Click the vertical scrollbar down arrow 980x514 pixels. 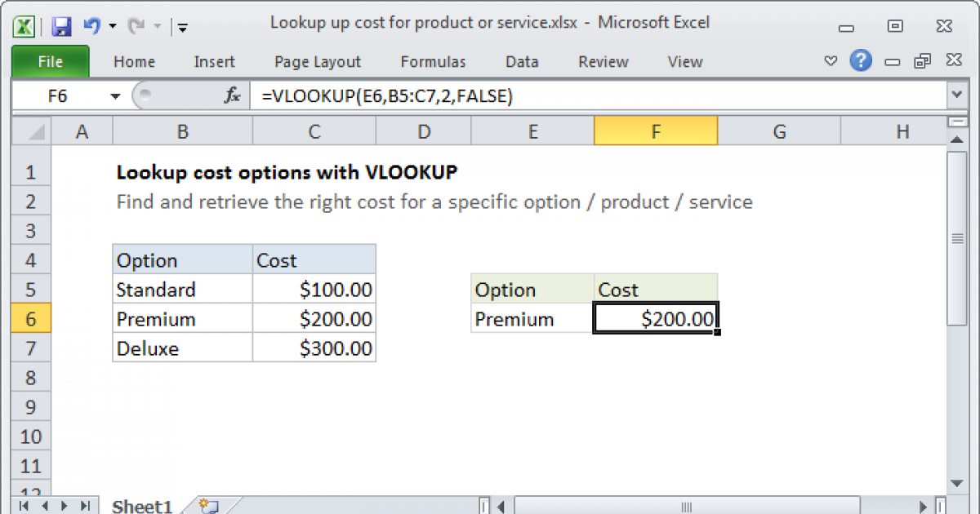(955, 481)
